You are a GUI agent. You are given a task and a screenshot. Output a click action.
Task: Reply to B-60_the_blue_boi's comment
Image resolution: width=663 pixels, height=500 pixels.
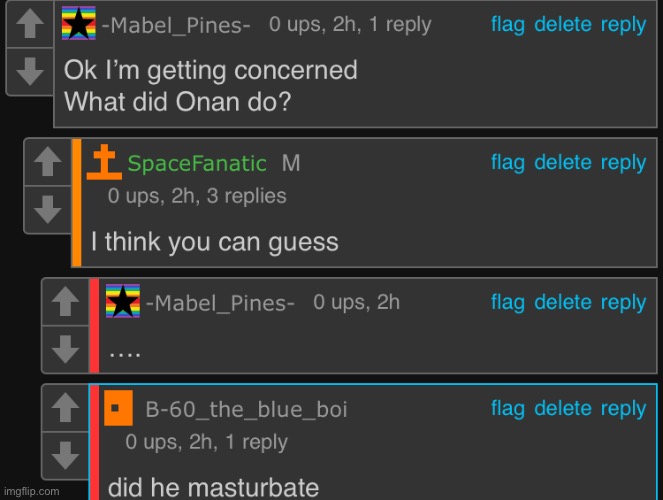(x=623, y=408)
